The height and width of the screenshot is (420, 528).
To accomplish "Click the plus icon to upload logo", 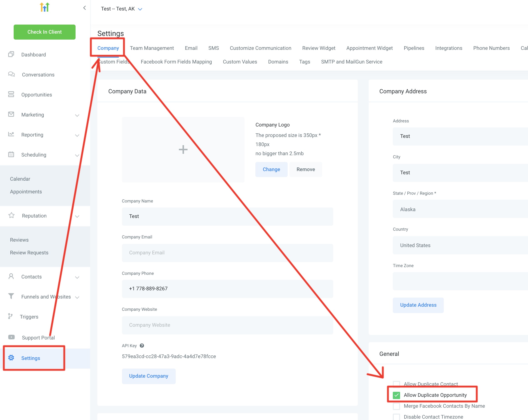I will pos(183,149).
